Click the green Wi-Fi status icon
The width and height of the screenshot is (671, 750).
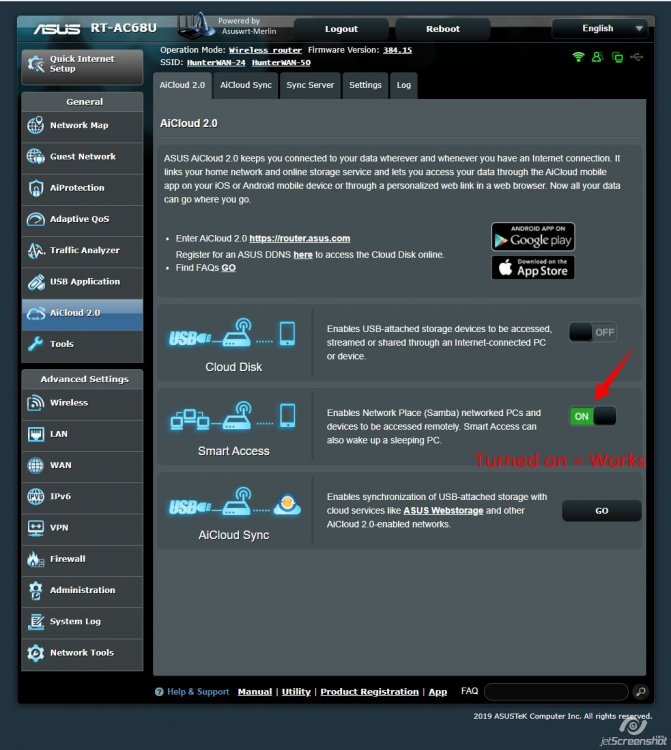click(579, 57)
